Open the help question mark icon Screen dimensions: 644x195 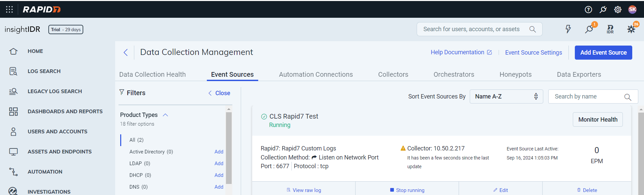coord(588,9)
